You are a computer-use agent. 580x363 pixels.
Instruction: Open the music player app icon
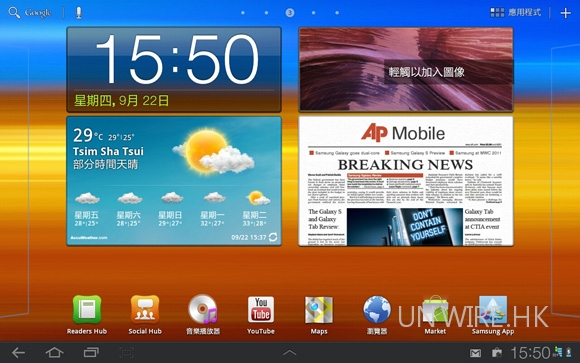203,310
